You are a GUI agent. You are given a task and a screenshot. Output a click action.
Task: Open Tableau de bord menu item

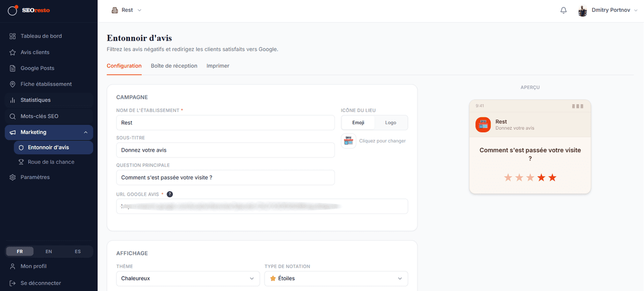tap(49, 36)
